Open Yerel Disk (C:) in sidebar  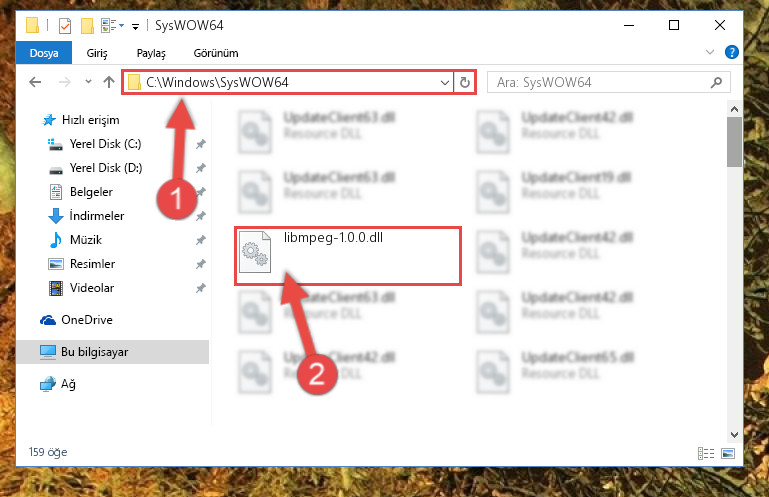[x=105, y=144]
